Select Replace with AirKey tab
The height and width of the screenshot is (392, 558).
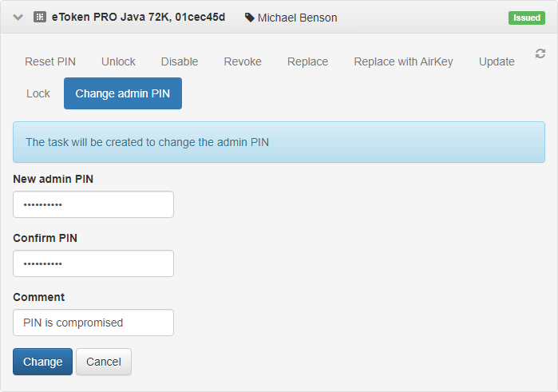click(403, 61)
